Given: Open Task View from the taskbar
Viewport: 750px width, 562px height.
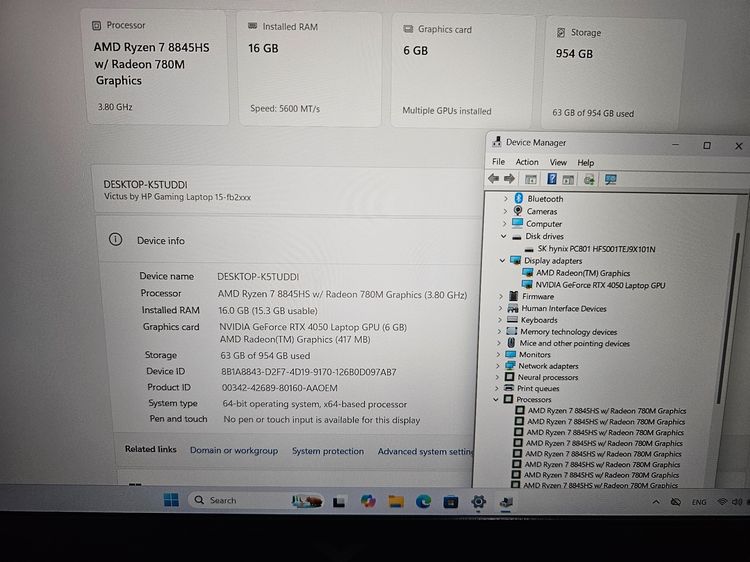Looking at the screenshot, I should click(339, 501).
